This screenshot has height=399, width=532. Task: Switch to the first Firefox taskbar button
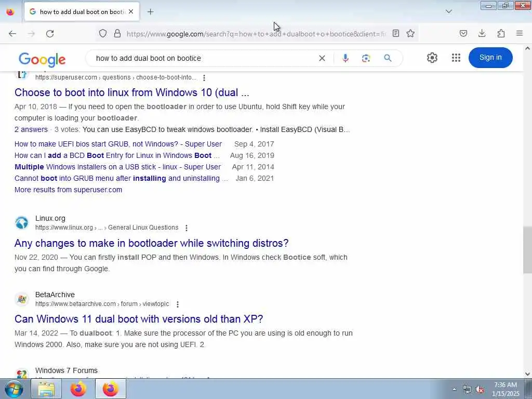point(78,389)
